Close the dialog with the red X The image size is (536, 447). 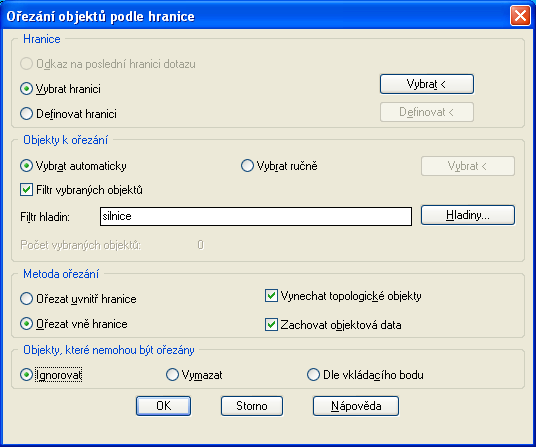click(520, 16)
